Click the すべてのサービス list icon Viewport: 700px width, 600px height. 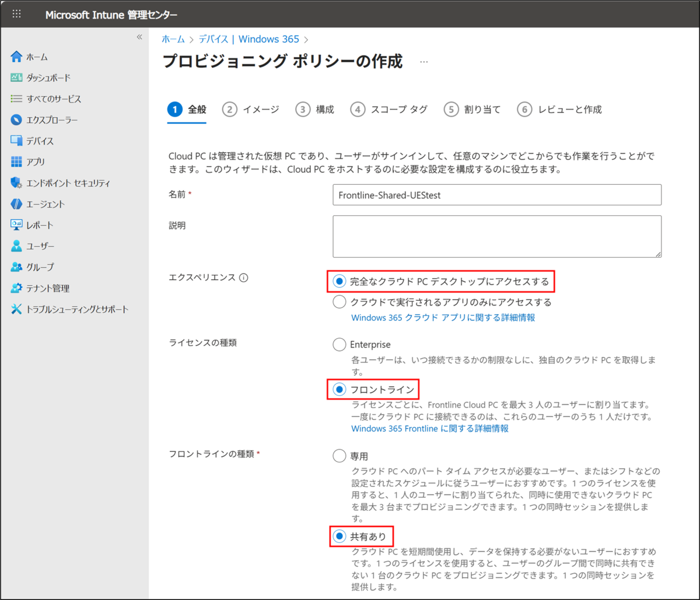point(16,99)
